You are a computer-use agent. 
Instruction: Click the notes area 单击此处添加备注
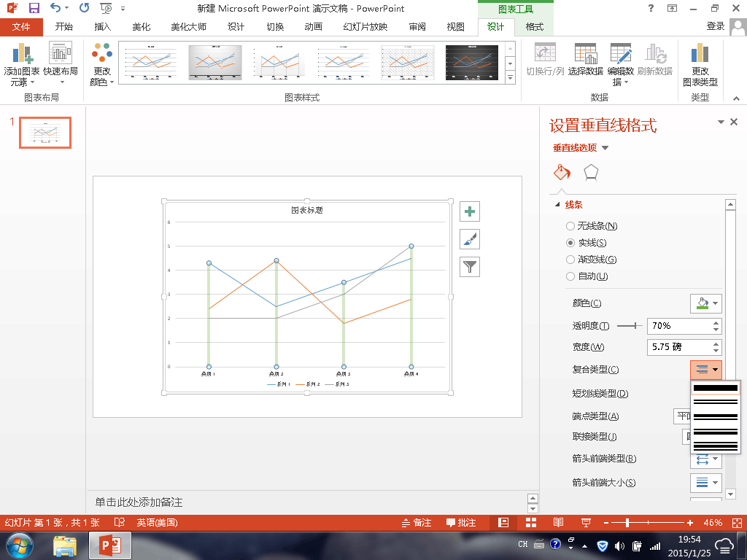point(139,502)
